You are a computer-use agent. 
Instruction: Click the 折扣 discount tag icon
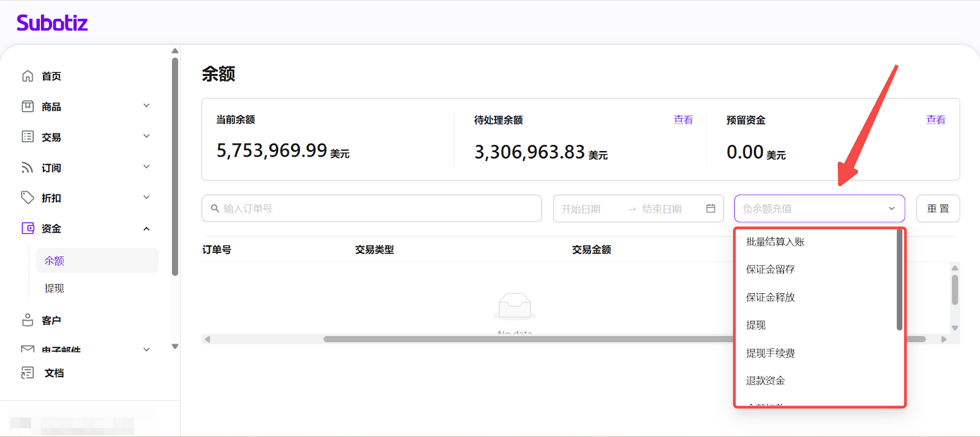28,198
